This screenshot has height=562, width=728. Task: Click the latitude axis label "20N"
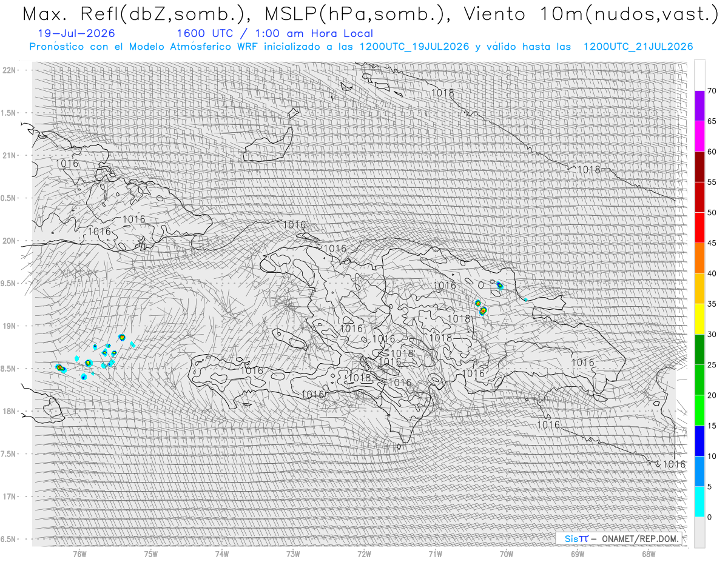10,241
